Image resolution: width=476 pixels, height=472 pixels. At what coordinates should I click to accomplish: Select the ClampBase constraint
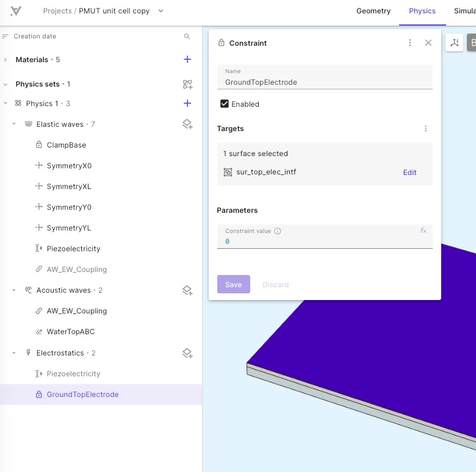point(67,145)
